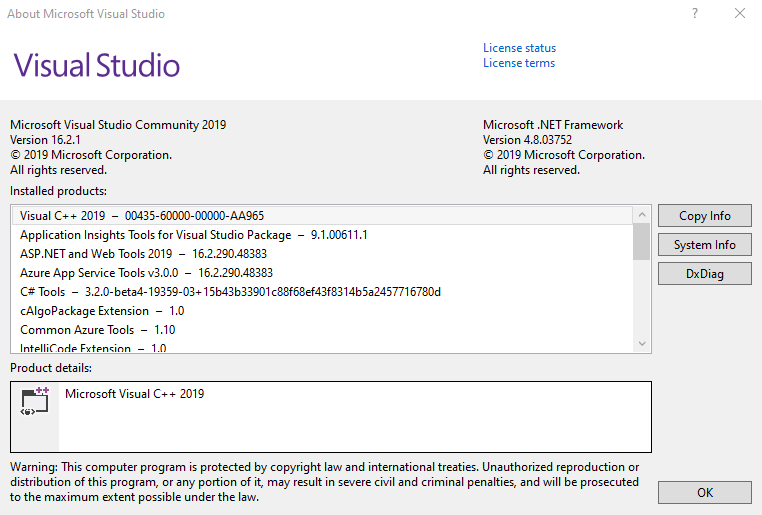Click the installed products scrollbar down arrow
Screen dimensions: 762x515
pyautogui.click(x=642, y=344)
